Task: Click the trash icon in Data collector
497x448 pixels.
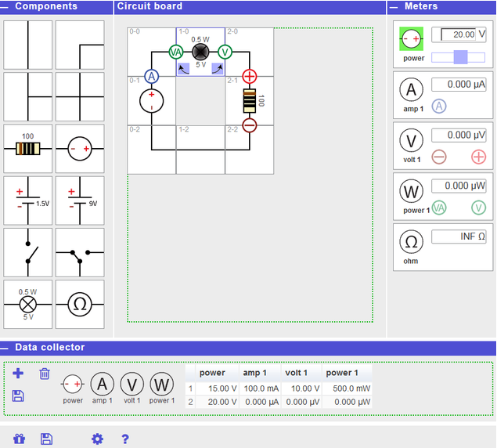Action: point(45,374)
